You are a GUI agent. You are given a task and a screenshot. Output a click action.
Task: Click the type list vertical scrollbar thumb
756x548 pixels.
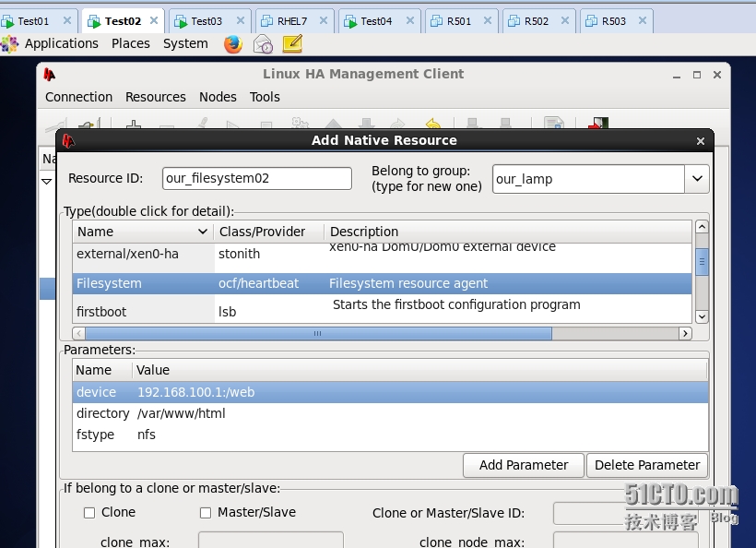pyautogui.click(x=702, y=261)
